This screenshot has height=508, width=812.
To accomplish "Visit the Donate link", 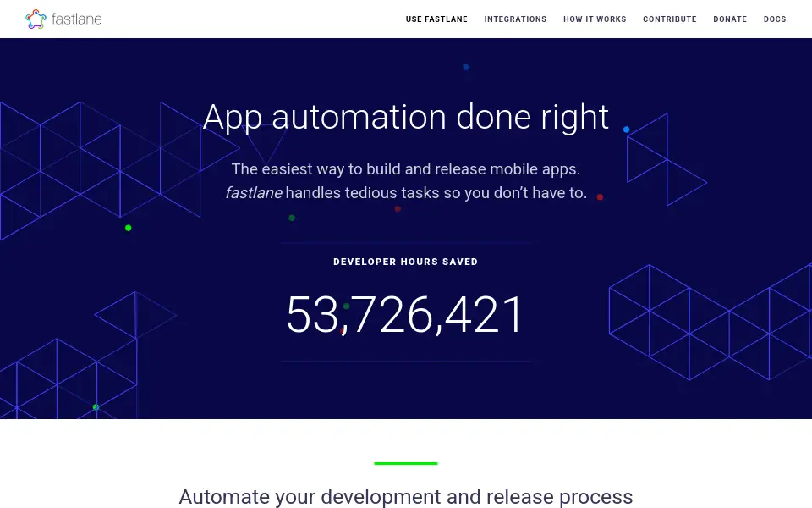I will 730,19.
